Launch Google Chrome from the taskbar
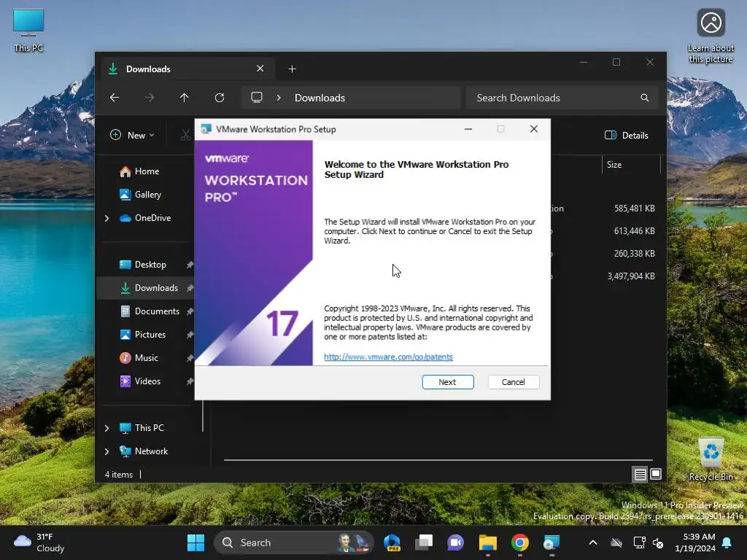Viewport: 747px width, 560px height. pos(519,542)
